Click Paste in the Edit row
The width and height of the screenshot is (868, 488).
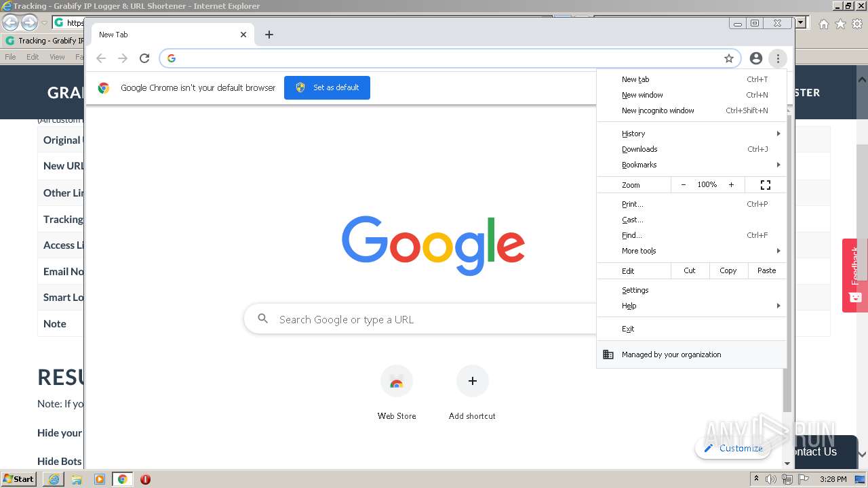point(767,270)
